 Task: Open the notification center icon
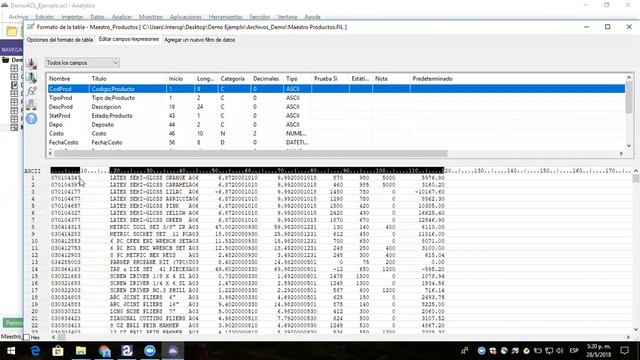pos(624,351)
